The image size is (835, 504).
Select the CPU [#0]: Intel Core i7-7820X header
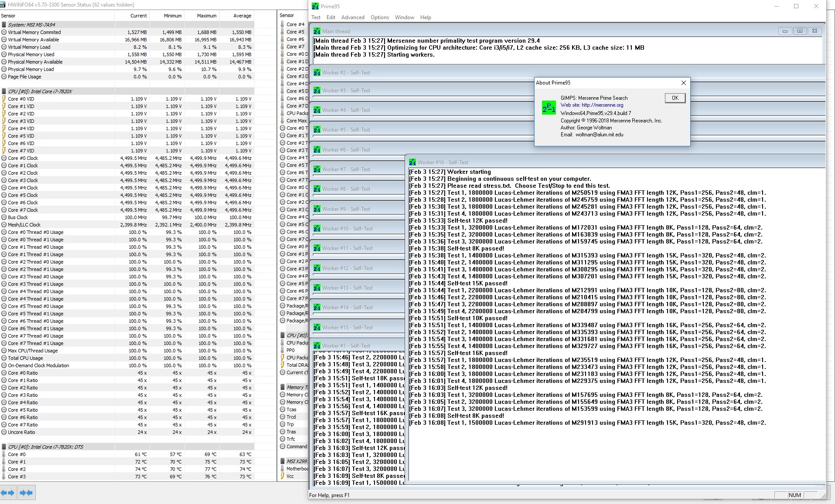point(126,91)
